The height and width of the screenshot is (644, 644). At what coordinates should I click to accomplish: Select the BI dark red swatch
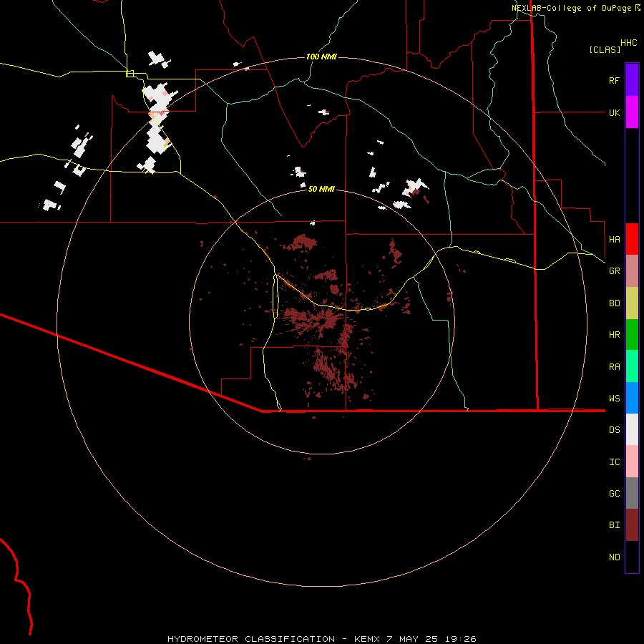[632, 525]
